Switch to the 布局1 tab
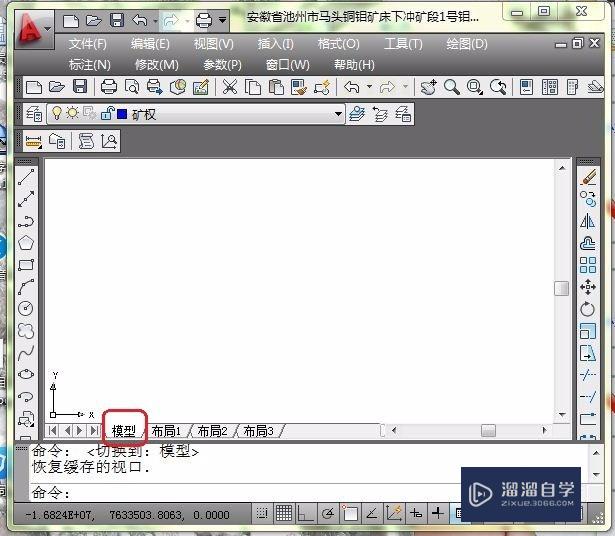This screenshot has width=615, height=536. 166,431
